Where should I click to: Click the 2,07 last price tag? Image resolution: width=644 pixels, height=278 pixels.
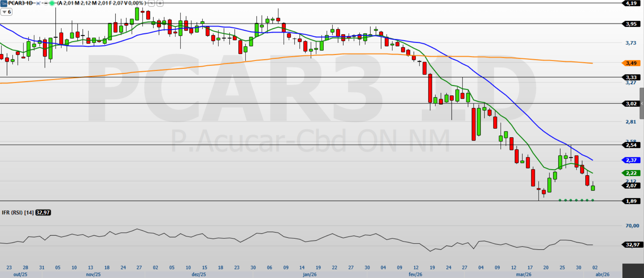tap(631, 186)
